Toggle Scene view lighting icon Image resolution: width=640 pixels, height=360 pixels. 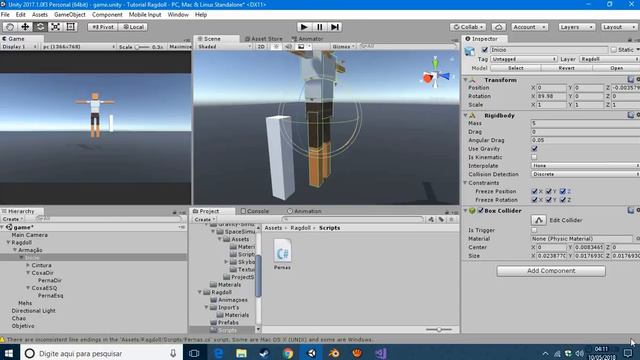(276, 47)
